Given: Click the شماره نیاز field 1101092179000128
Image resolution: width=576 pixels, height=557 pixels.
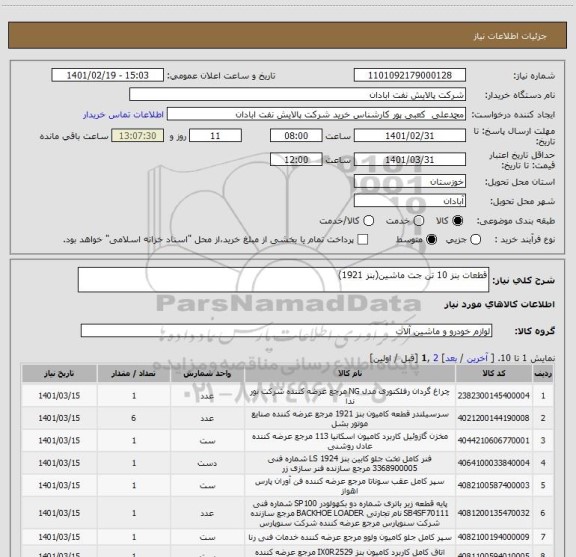Looking at the screenshot, I should pos(410,75).
